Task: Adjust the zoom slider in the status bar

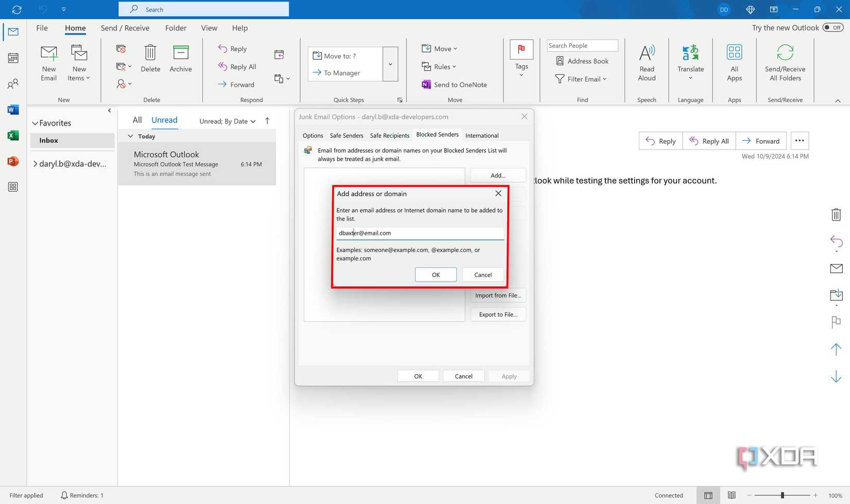Action: point(781,495)
